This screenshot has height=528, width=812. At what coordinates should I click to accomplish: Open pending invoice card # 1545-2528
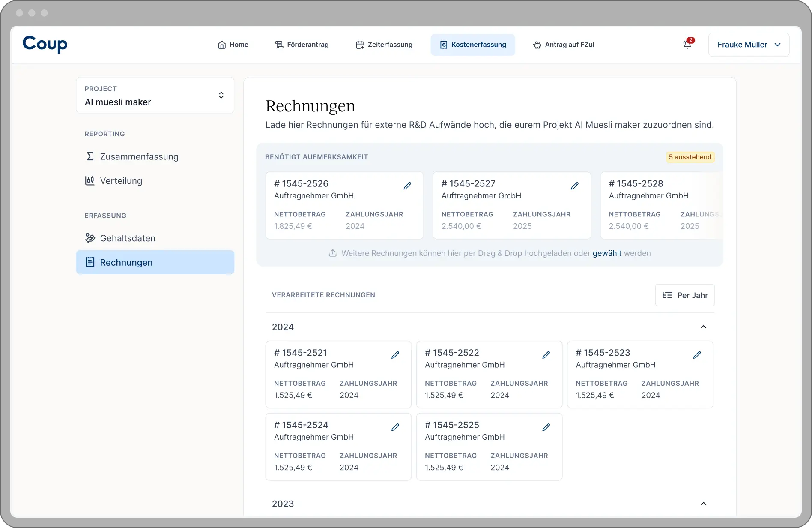point(661,205)
